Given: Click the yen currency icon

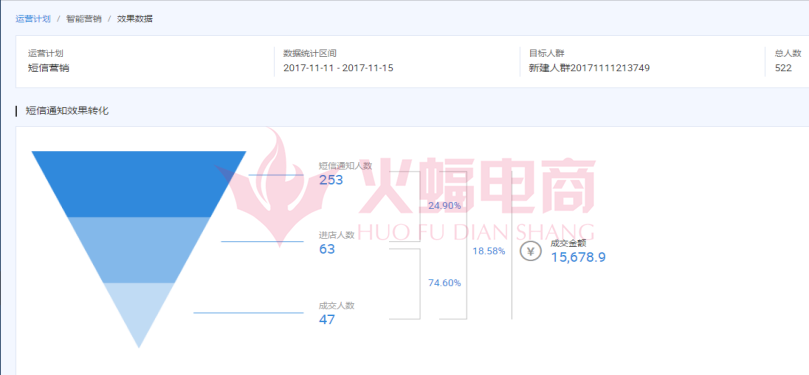Looking at the screenshot, I should point(530,251).
